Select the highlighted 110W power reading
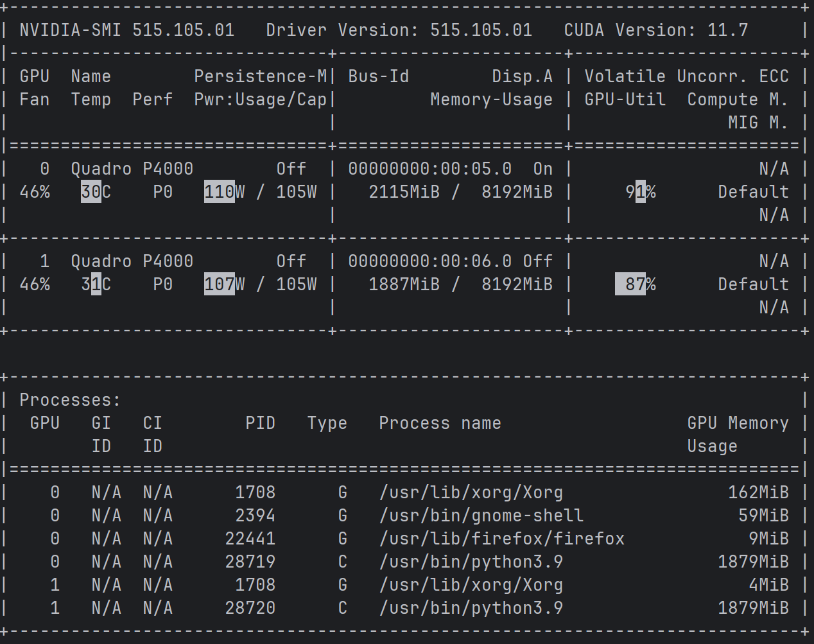Image resolution: width=814 pixels, height=644 pixels. click(x=220, y=192)
